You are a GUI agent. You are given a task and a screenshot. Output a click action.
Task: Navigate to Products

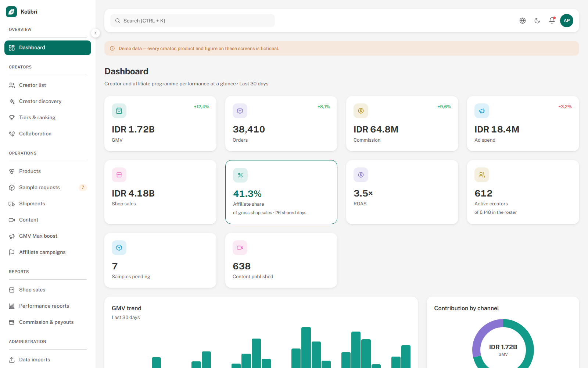point(48,171)
